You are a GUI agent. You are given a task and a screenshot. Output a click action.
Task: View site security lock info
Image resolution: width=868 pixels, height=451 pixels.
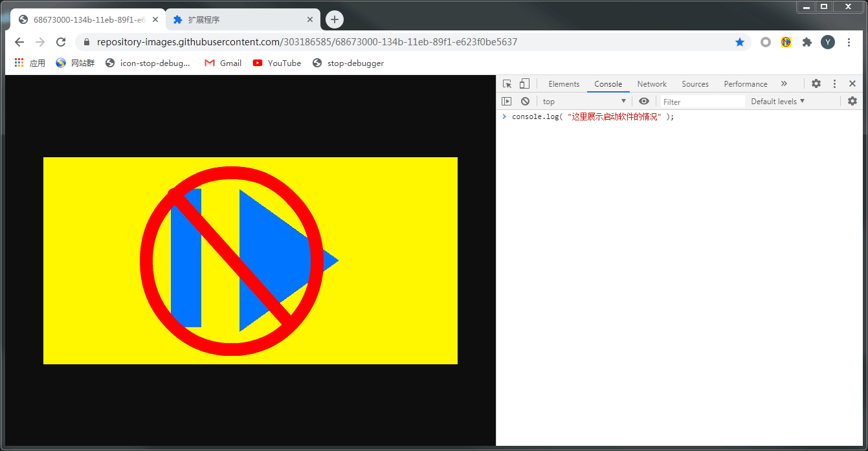[x=87, y=42]
